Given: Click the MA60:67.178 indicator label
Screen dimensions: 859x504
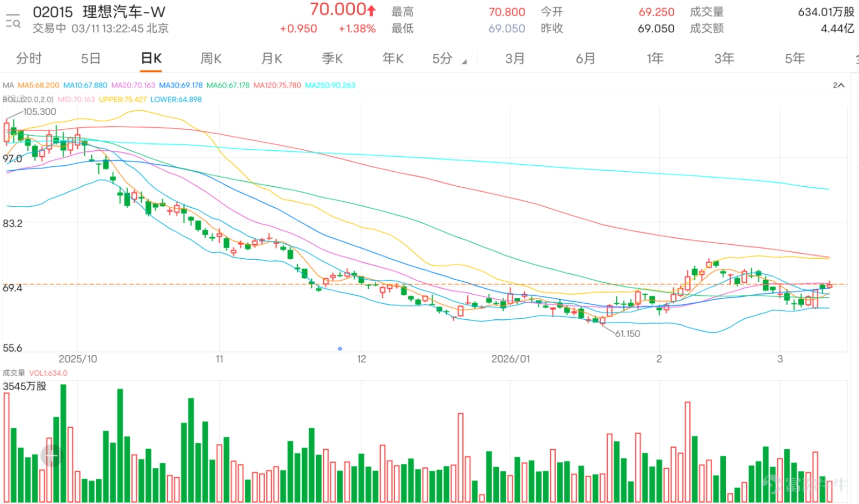Looking at the screenshot, I should tap(228, 85).
